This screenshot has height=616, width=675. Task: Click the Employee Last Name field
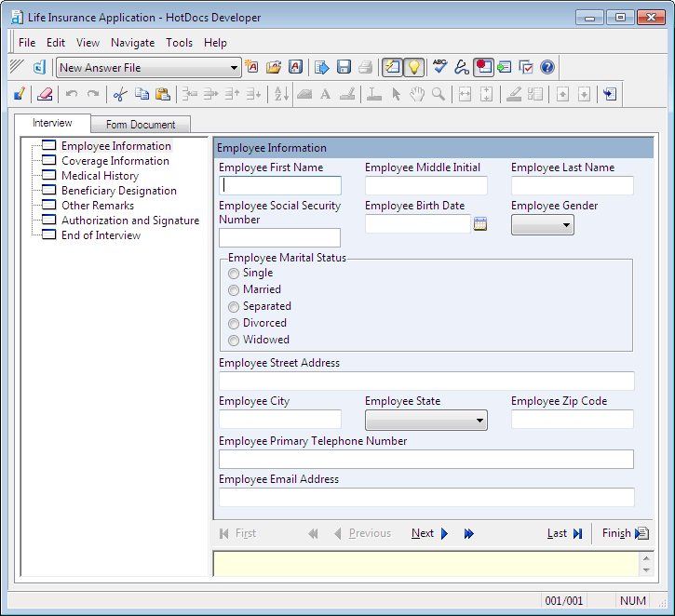tap(572, 186)
